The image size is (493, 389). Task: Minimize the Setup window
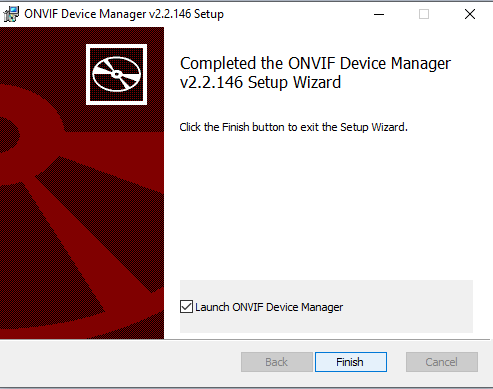tap(379, 14)
